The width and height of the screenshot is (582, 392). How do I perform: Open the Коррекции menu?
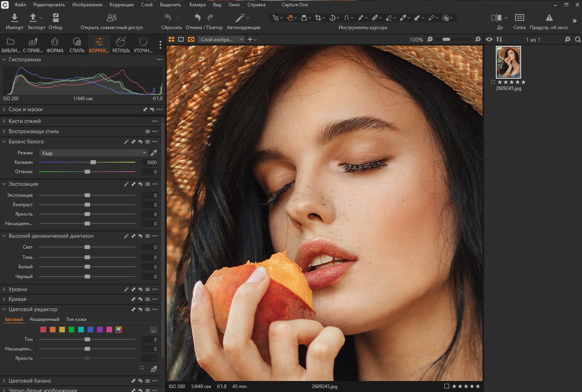(122, 5)
